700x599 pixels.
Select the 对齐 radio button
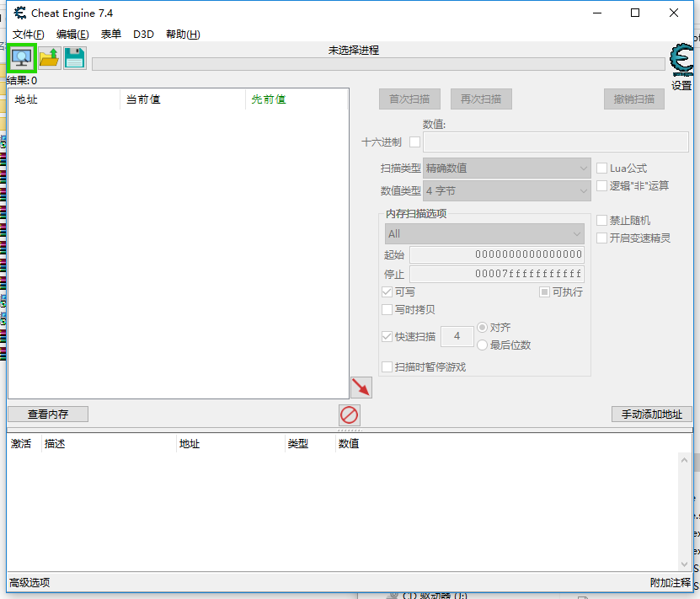[x=482, y=327]
